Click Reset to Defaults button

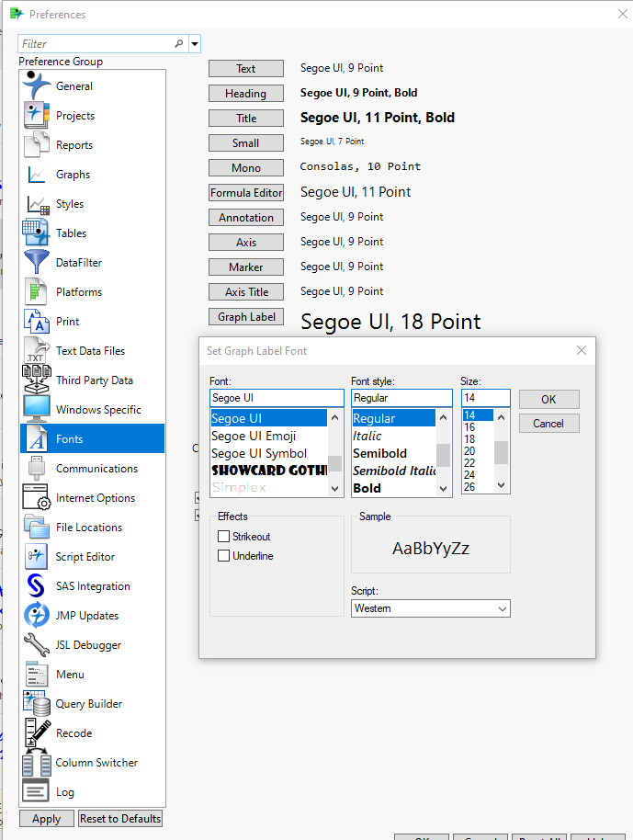point(120,819)
